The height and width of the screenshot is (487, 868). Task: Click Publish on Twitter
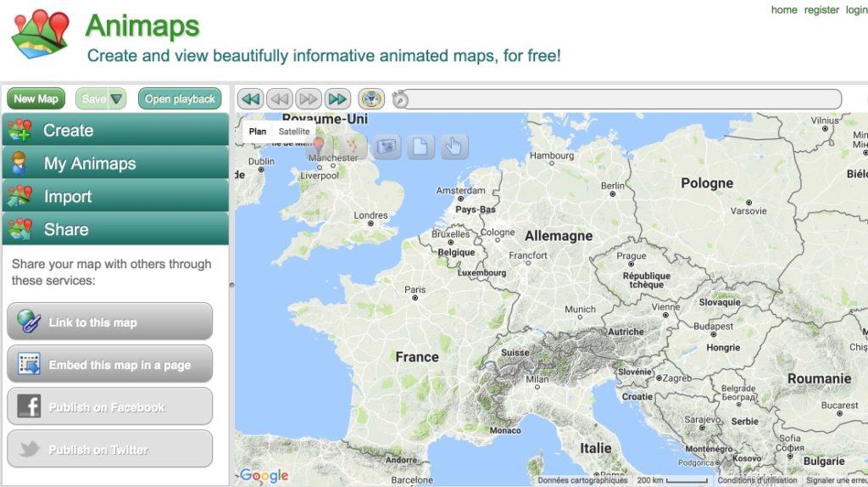pyautogui.click(x=109, y=450)
